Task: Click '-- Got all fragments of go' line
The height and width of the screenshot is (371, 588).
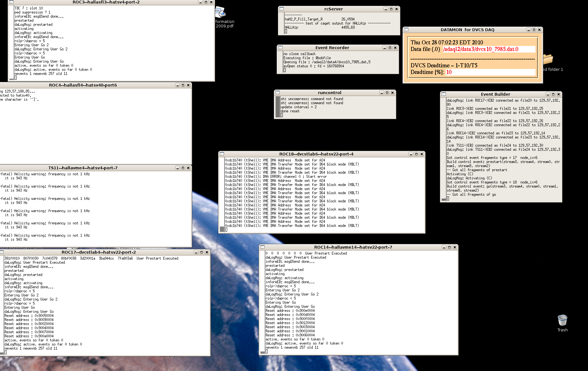Action: [x=471, y=194]
